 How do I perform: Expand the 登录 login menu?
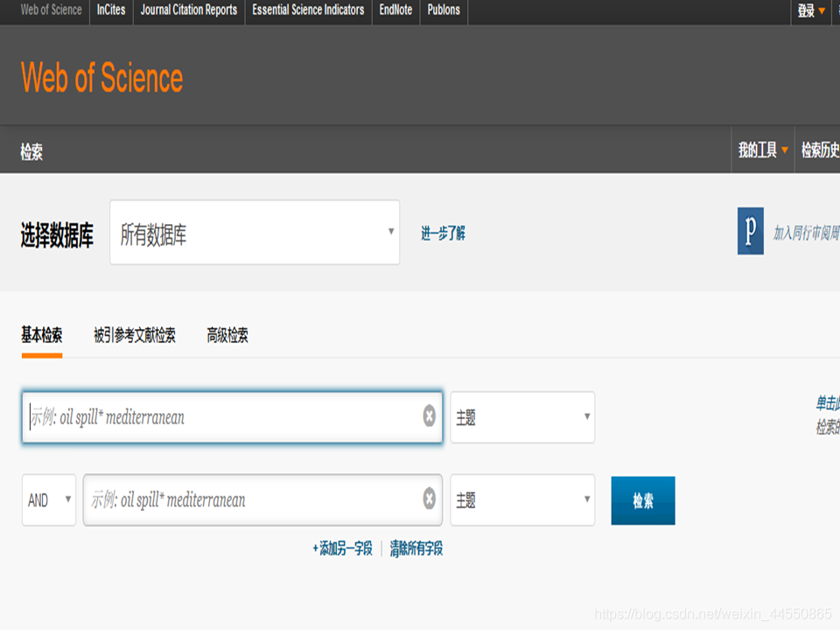tap(811, 10)
